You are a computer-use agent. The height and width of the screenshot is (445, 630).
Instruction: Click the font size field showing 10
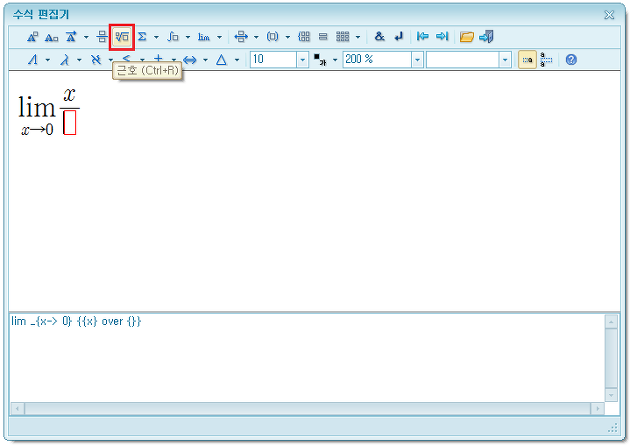point(274,59)
